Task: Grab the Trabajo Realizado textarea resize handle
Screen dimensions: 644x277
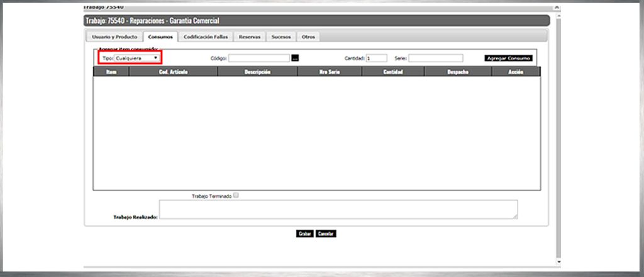Action: pos(515,217)
